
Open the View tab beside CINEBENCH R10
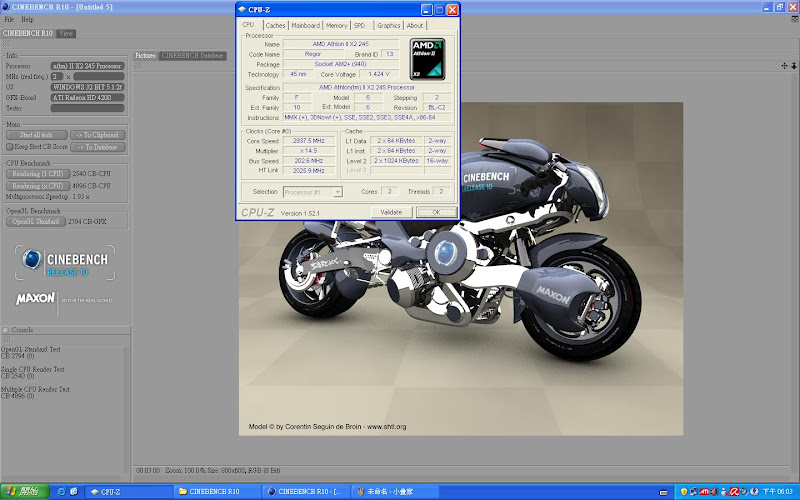[x=65, y=33]
